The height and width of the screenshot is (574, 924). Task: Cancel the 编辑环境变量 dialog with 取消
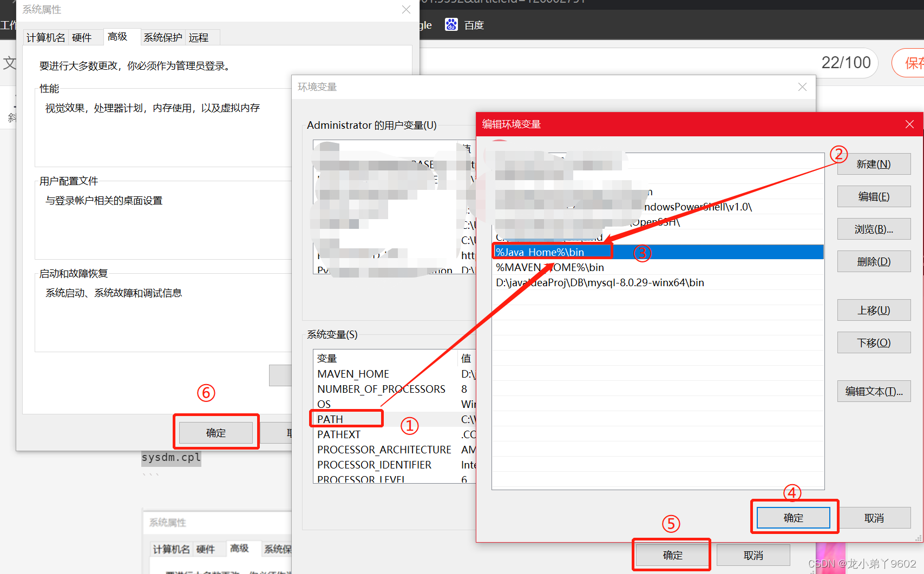[874, 518]
